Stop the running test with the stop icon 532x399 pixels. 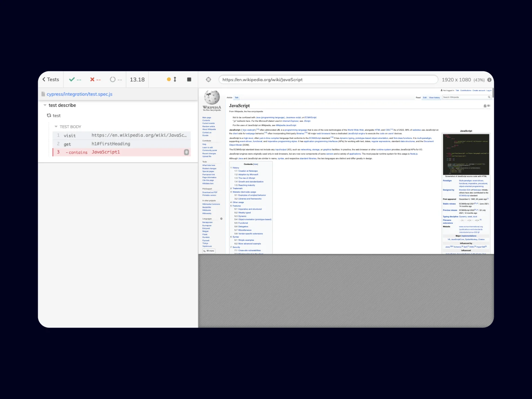point(189,79)
